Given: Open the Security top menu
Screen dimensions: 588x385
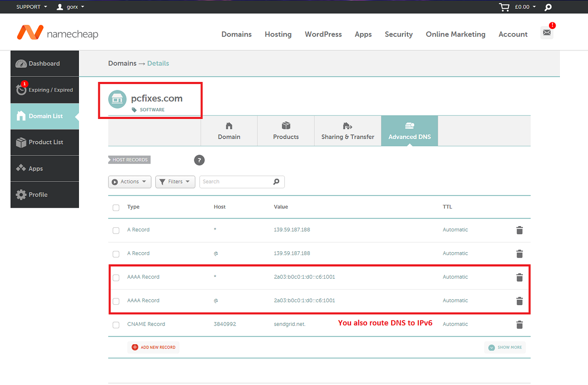Looking at the screenshot, I should tap(399, 34).
